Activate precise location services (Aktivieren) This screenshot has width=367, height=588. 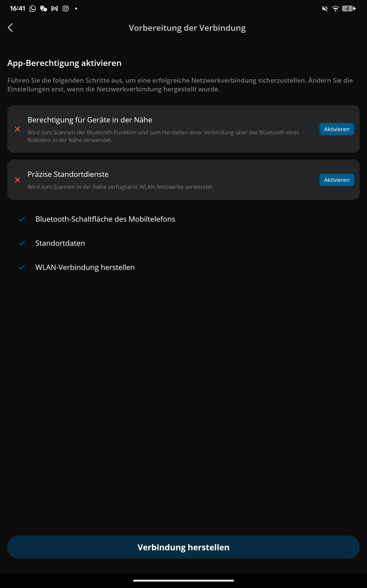[337, 180]
